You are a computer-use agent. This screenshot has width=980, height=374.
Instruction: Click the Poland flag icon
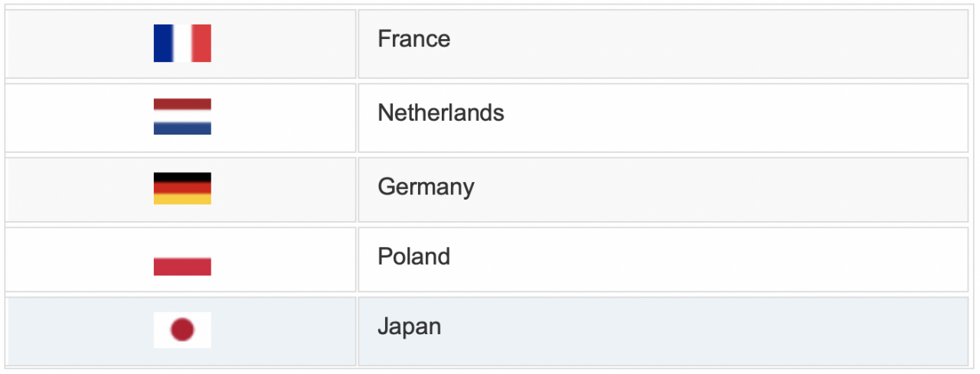[x=182, y=258]
